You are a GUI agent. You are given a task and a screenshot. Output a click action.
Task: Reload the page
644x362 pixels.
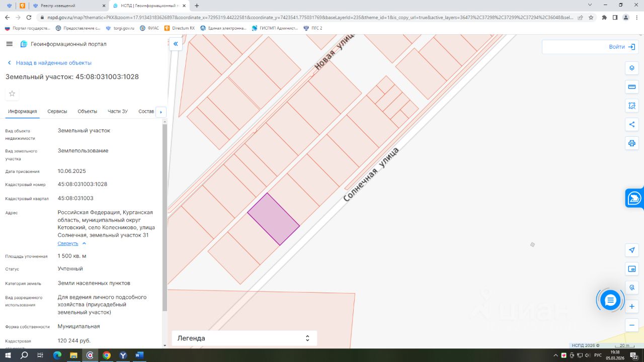click(29, 17)
